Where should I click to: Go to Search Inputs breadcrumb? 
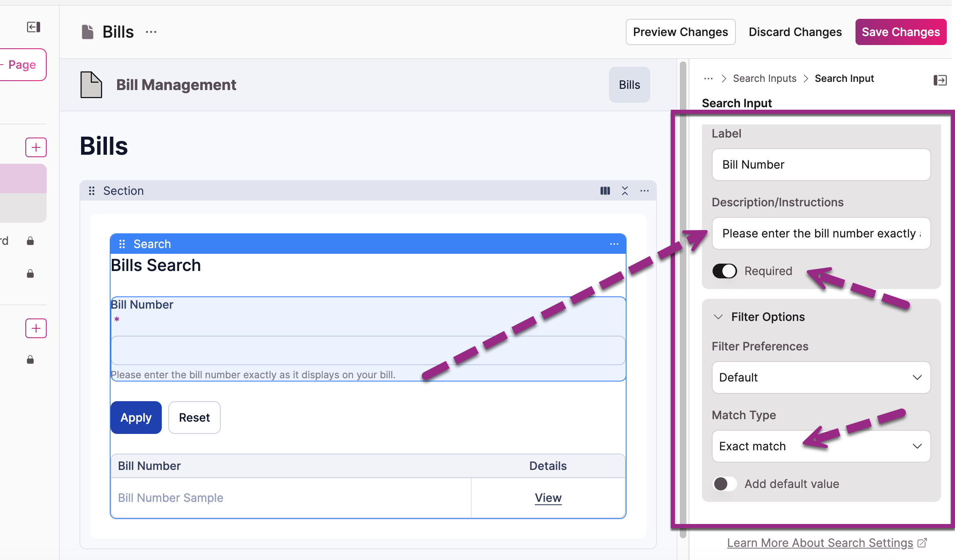coord(765,79)
